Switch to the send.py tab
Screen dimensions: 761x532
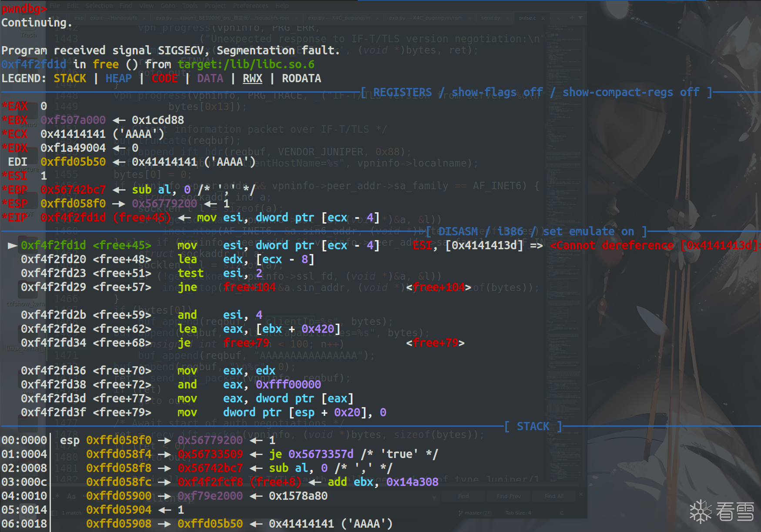click(x=490, y=18)
